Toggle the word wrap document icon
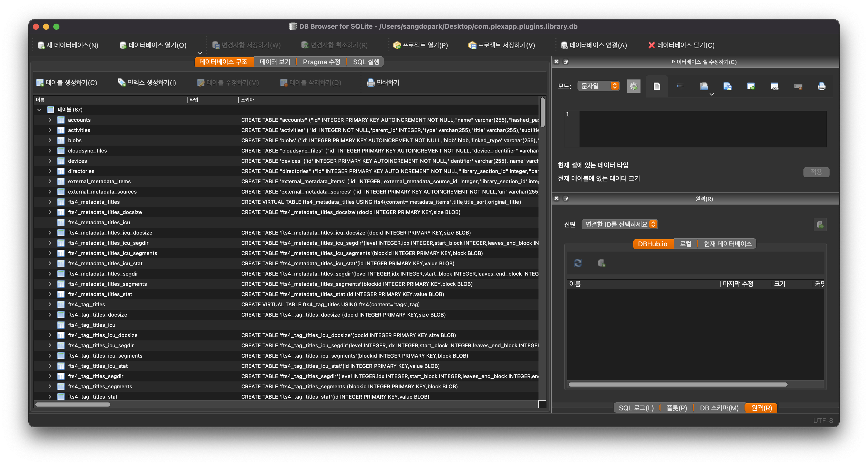 (x=657, y=86)
